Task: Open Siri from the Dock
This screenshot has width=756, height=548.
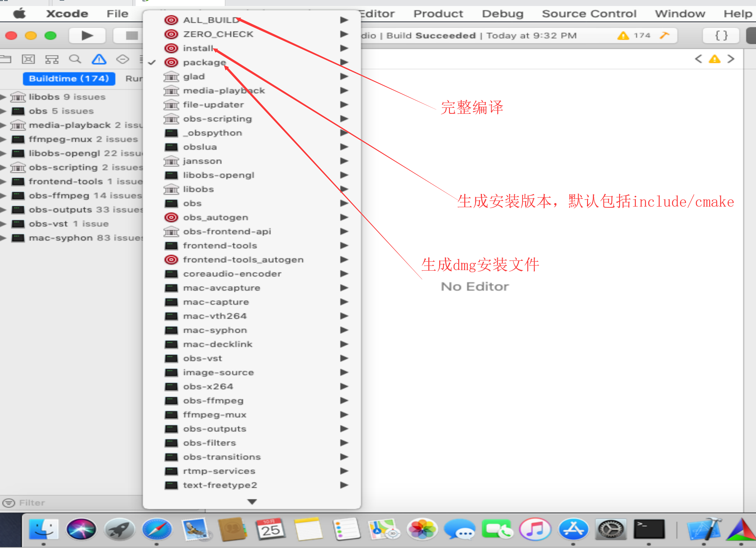Action: coord(81,529)
